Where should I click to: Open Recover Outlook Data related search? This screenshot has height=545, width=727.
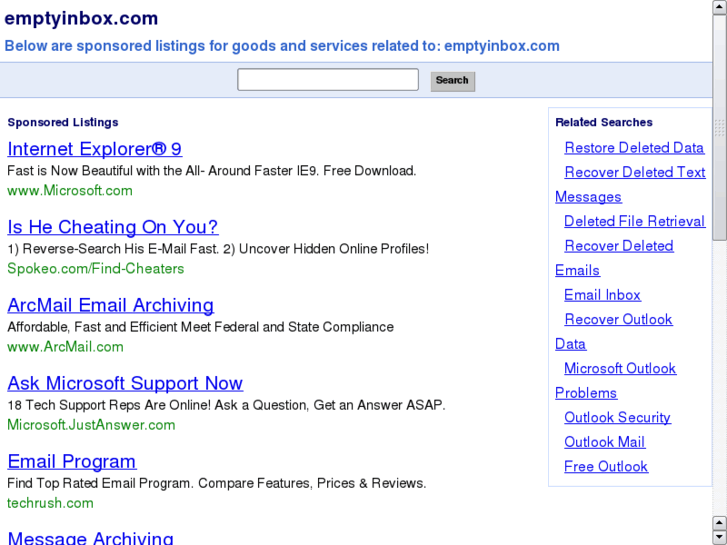(618, 320)
